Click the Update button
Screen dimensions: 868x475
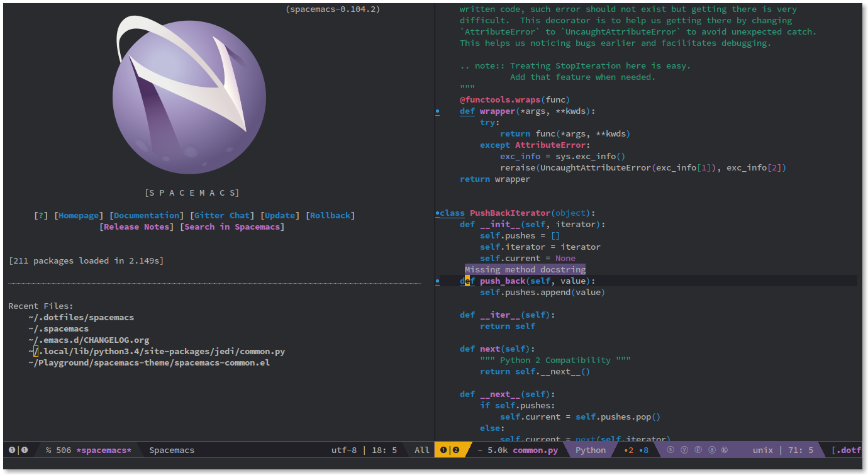pos(279,215)
